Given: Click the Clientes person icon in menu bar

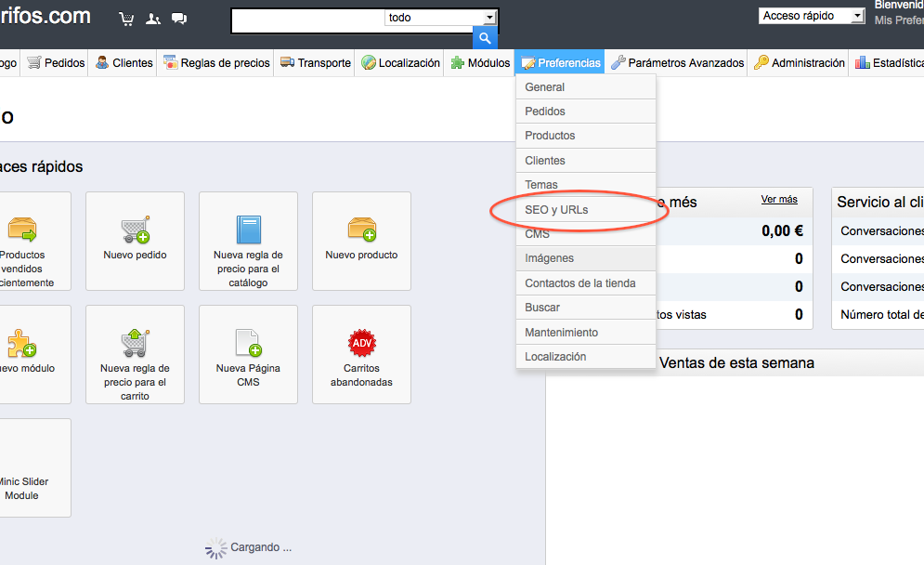Looking at the screenshot, I should click(102, 62).
